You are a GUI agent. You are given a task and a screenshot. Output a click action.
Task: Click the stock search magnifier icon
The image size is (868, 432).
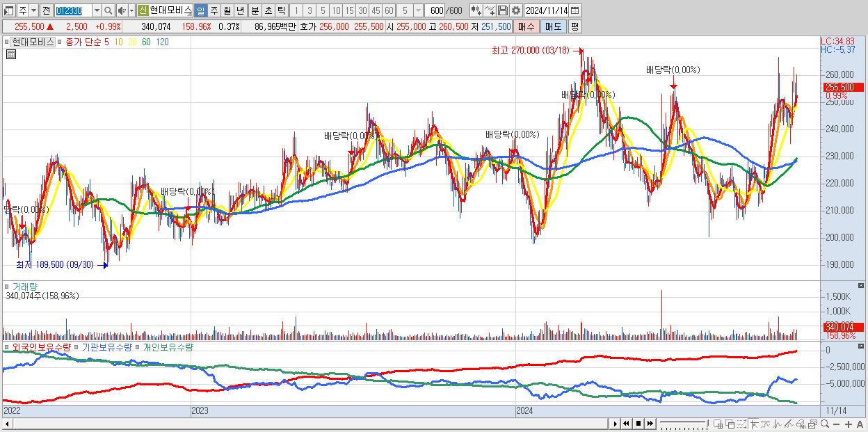coord(108,10)
